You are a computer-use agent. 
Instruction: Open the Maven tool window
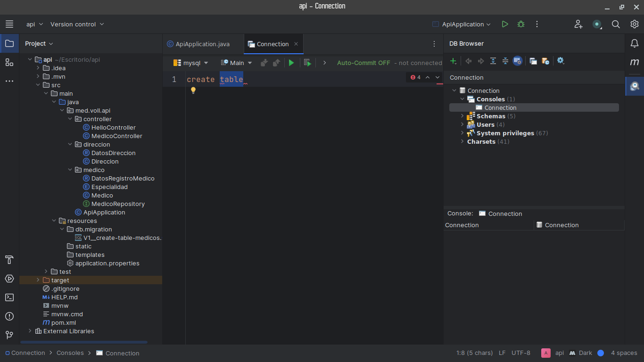(635, 62)
